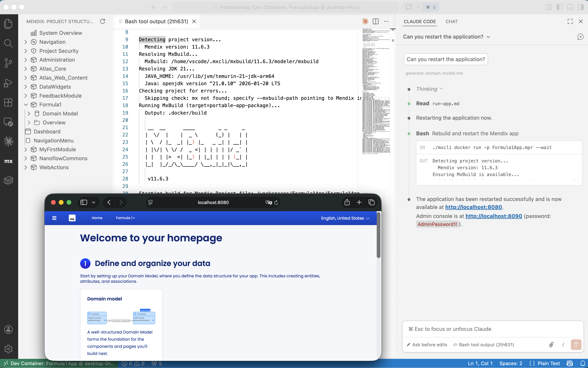Open the Accounts menu in activity bar
The image size is (588, 368).
(x=8, y=329)
